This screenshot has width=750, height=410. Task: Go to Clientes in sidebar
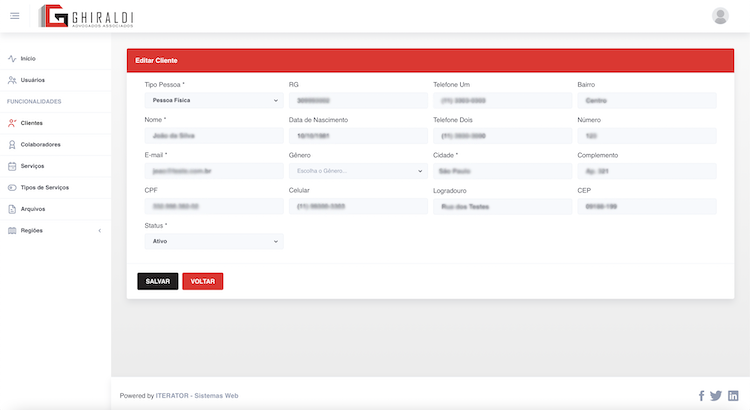pos(32,123)
